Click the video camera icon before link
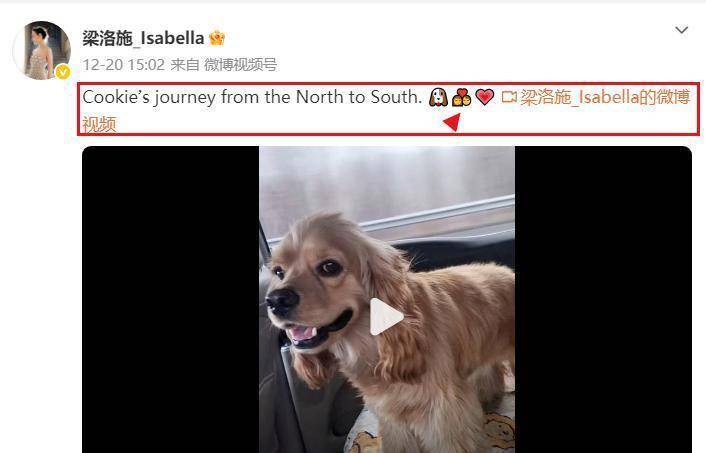The width and height of the screenshot is (706, 453). [x=509, y=97]
